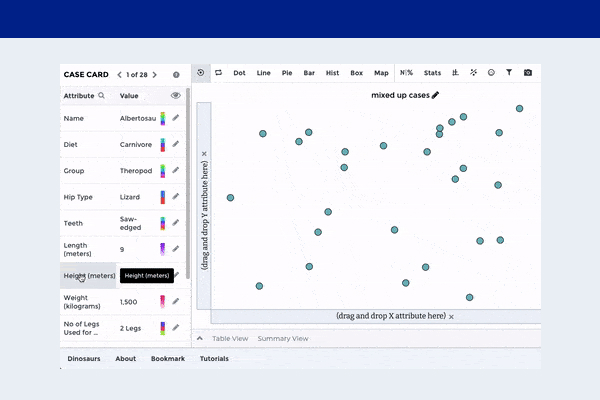The height and width of the screenshot is (400, 600).
Task: Toggle the eye visibility icon in Value header
Action: pyautogui.click(x=176, y=96)
